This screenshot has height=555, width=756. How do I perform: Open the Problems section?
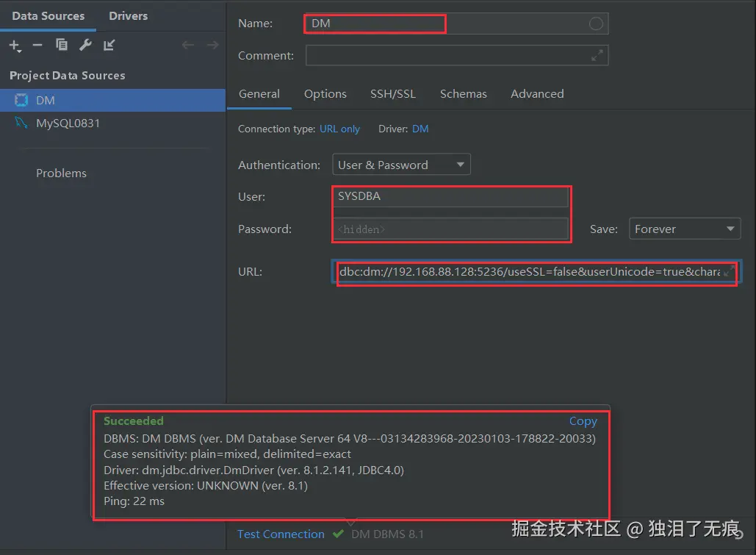tap(61, 173)
